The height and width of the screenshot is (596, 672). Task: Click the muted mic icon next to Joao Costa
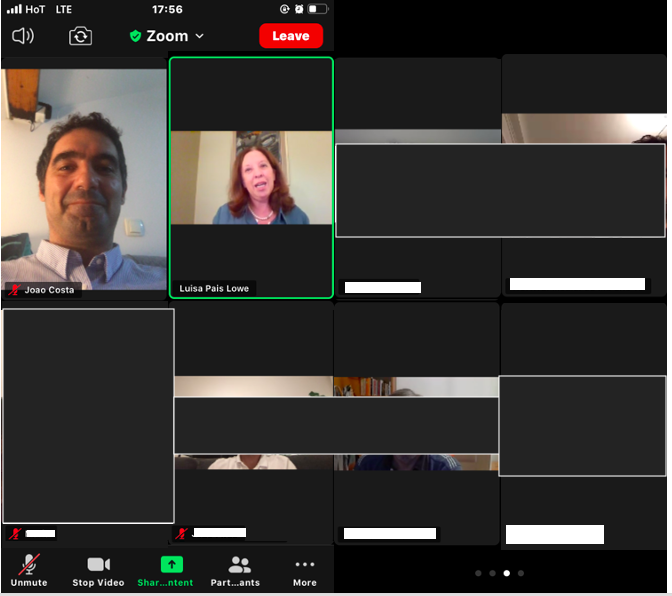tap(15, 290)
